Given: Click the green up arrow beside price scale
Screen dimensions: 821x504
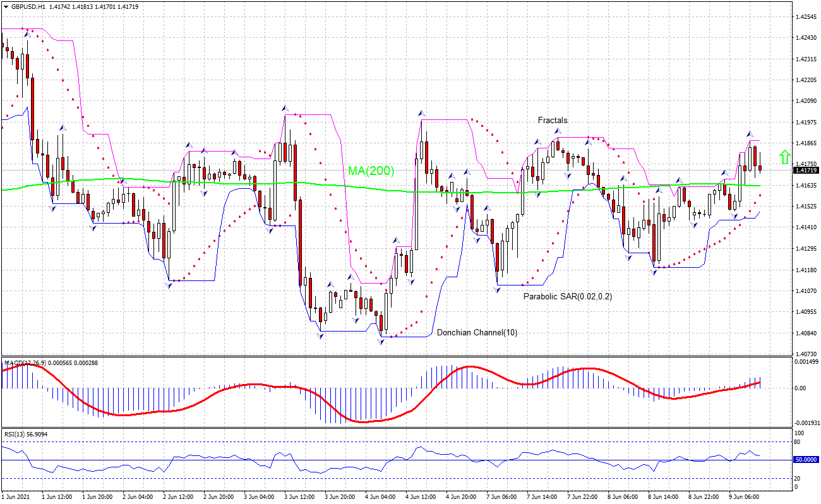Looking at the screenshot, I should coord(784,157).
